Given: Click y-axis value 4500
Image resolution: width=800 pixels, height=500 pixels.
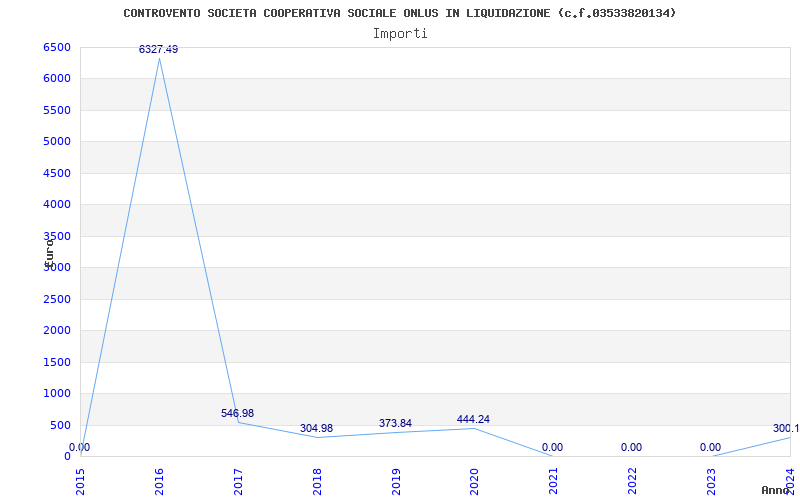Looking at the screenshot, I should (x=57, y=173).
